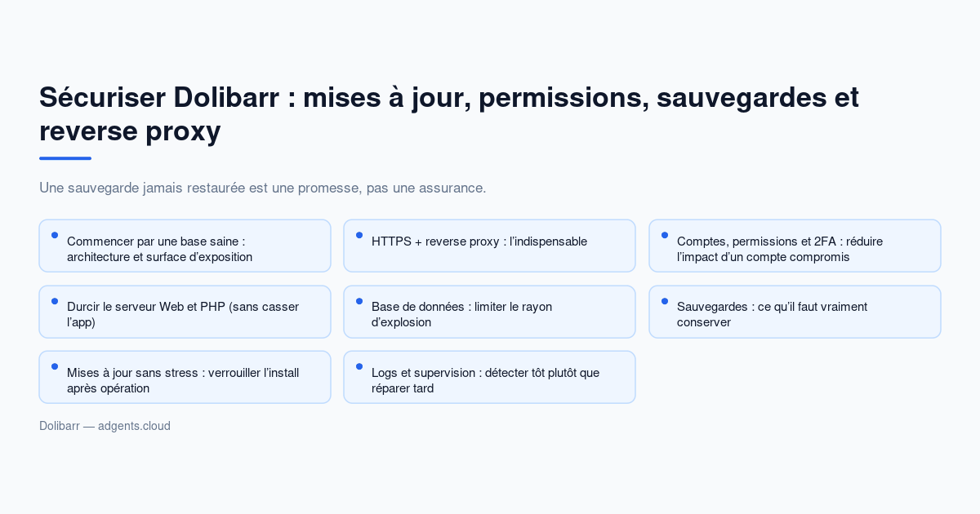This screenshot has height=514, width=980.
Task: Select the 'Logs et supervision' card
Action: tap(489, 377)
